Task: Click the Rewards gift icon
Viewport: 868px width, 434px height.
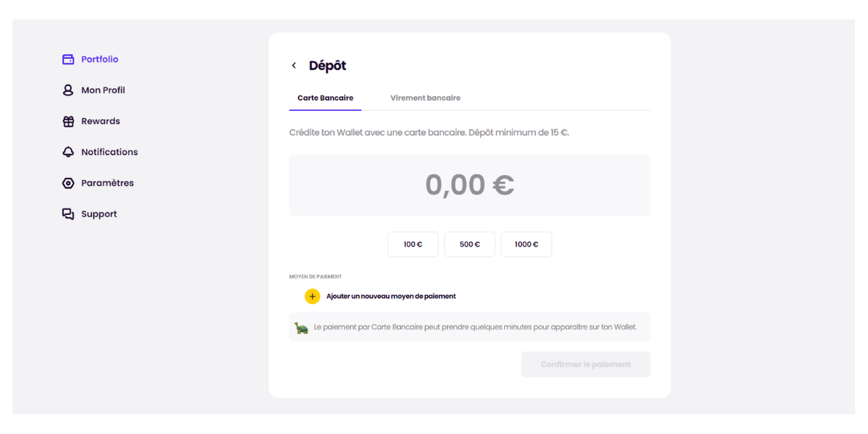Action: [x=68, y=122]
